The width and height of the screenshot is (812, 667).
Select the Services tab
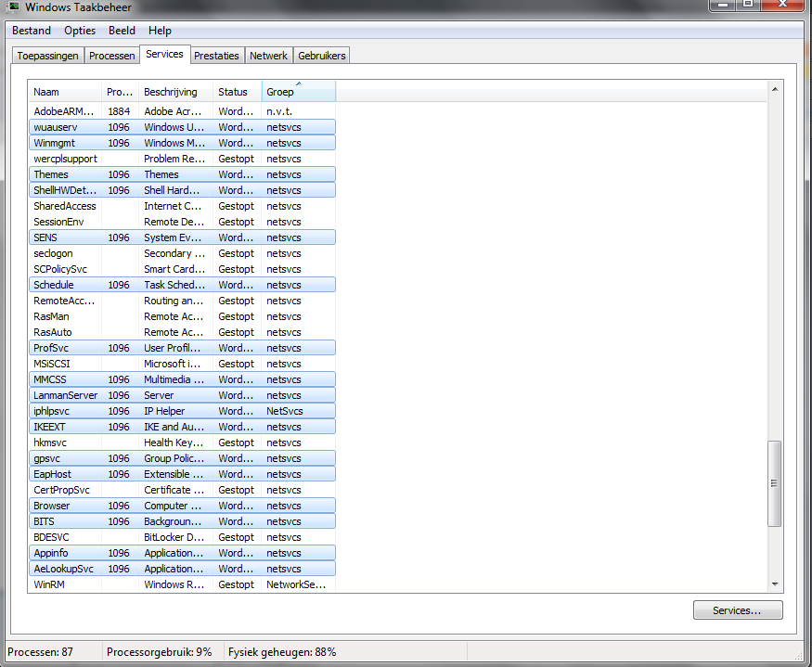[x=164, y=54]
